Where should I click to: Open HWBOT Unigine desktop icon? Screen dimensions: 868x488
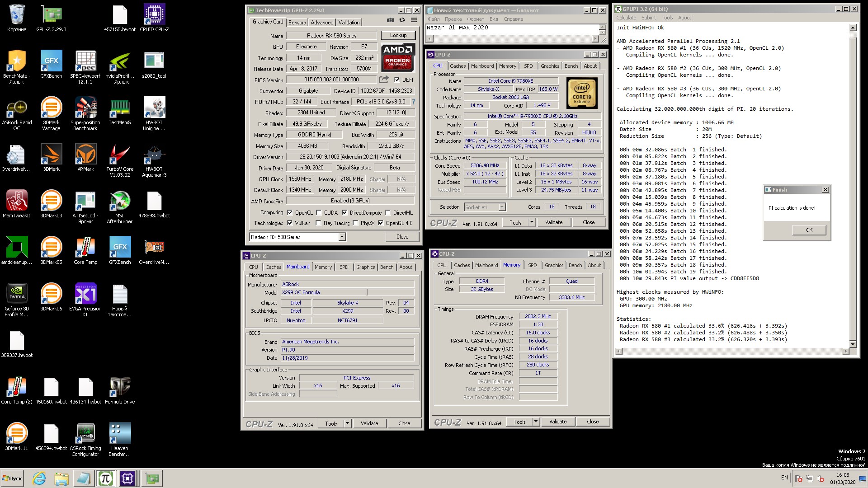tap(154, 113)
